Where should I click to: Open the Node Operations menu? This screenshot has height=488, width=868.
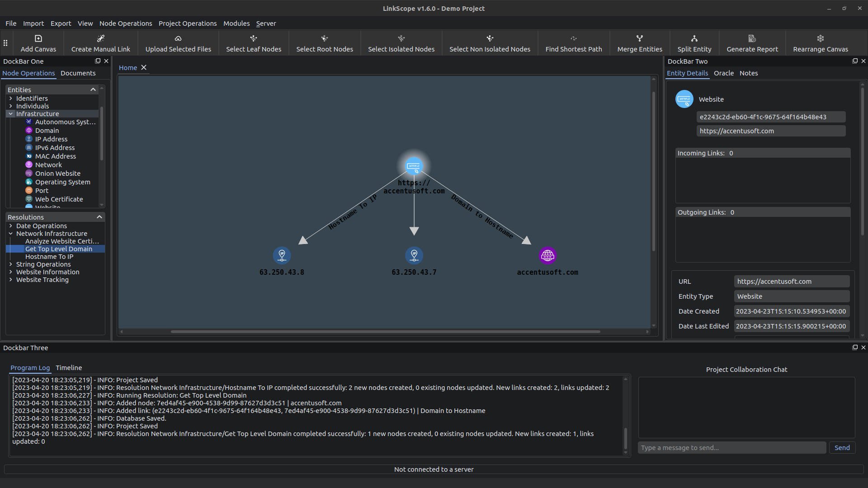coord(126,23)
